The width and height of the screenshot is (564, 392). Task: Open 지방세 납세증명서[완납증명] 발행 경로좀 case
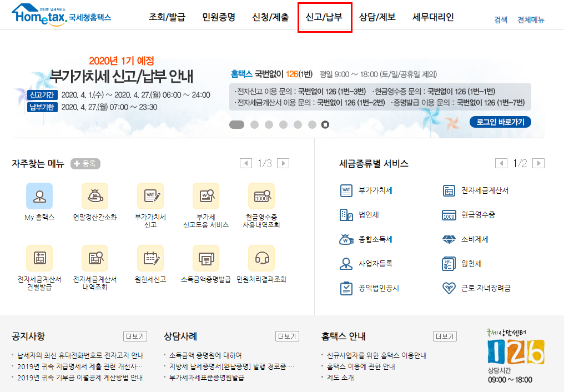tap(231, 366)
